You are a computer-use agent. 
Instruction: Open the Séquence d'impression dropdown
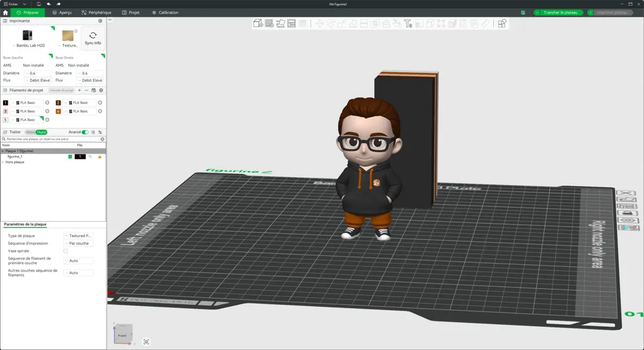click(x=79, y=244)
